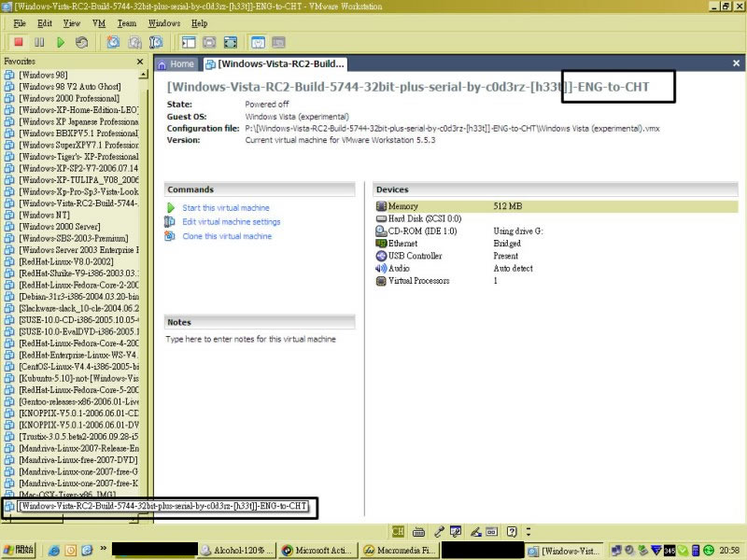The width and height of the screenshot is (747, 560).
Task: Select the Hard Disk (SCSI 0:0) device
Action: coord(418,218)
